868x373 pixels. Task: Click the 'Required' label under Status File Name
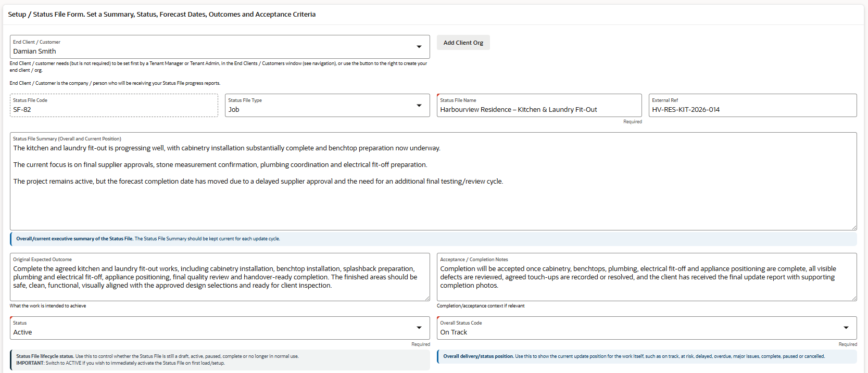coord(633,122)
